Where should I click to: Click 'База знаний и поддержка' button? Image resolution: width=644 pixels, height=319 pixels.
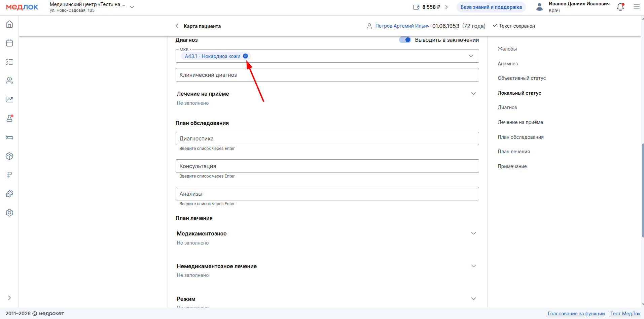(491, 7)
